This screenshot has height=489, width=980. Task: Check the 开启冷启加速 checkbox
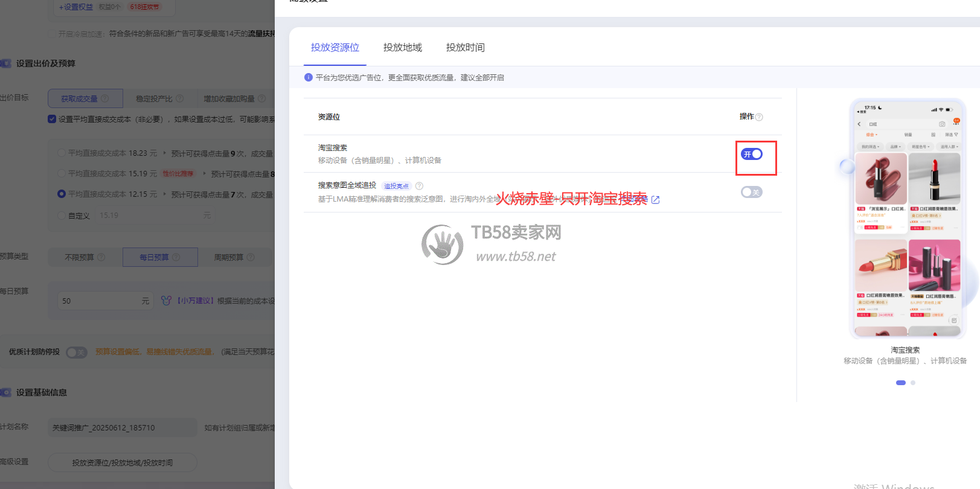[52, 34]
